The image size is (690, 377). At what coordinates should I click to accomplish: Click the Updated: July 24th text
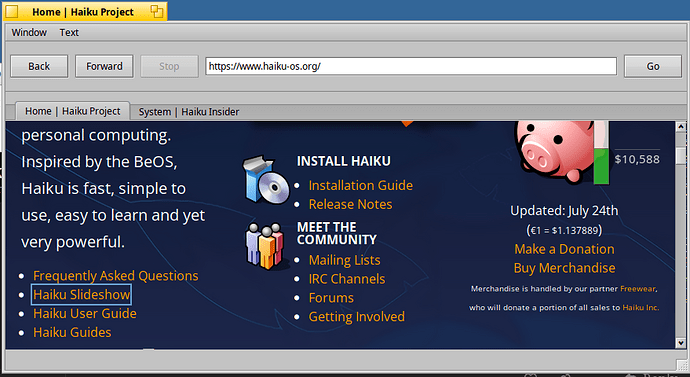coord(564,211)
